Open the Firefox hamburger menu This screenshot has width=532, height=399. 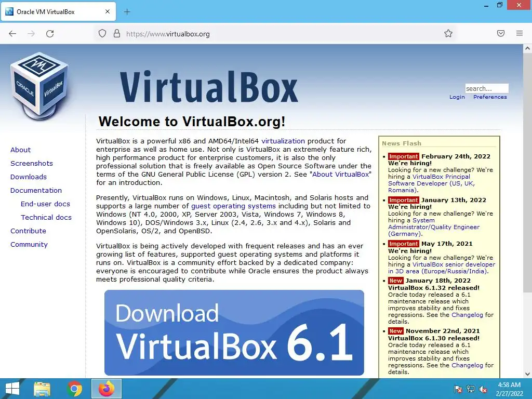520,33
